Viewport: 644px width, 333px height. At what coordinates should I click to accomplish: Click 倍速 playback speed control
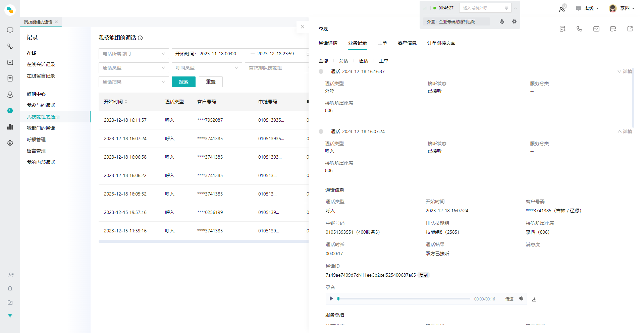click(x=509, y=299)
